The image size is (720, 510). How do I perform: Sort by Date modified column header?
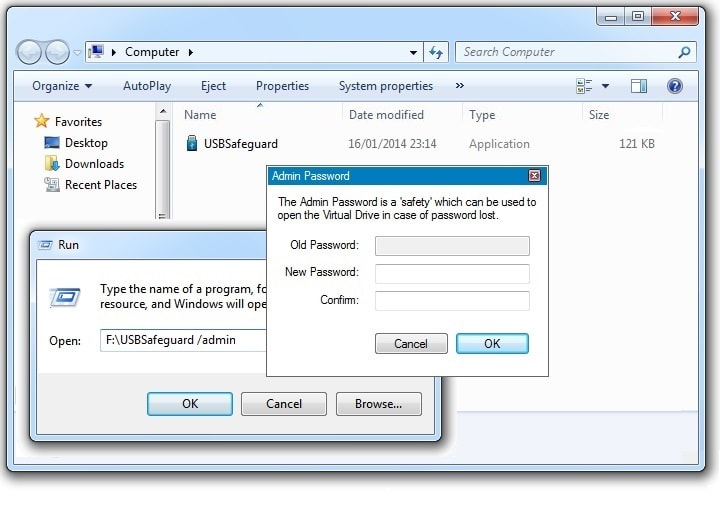click(386, 115)
